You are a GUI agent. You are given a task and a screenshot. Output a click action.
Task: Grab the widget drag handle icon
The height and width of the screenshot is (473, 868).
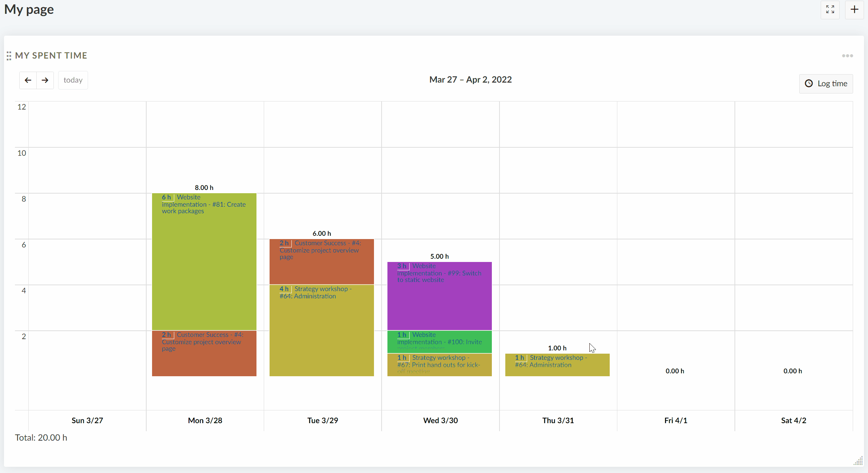[x=9, y=56]
